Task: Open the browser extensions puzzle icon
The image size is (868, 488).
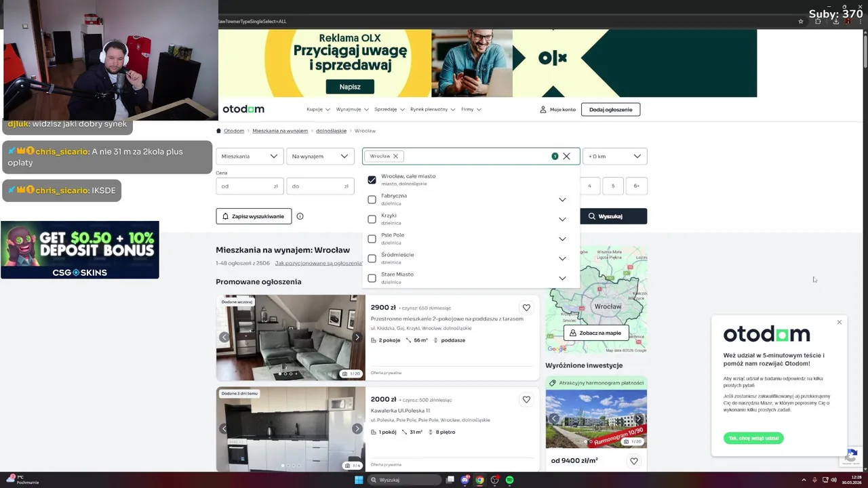Action: (x=818, y=21)
